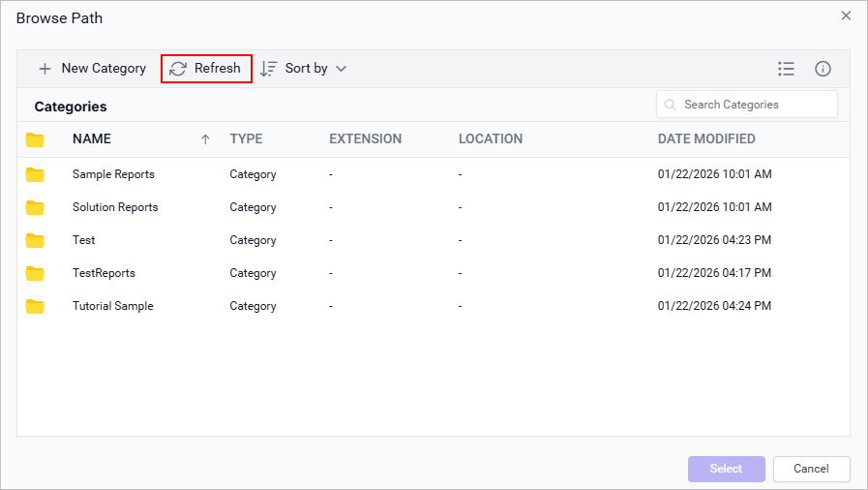Close the Browse Path dialog
868x490 pixels.
point(846,16)
